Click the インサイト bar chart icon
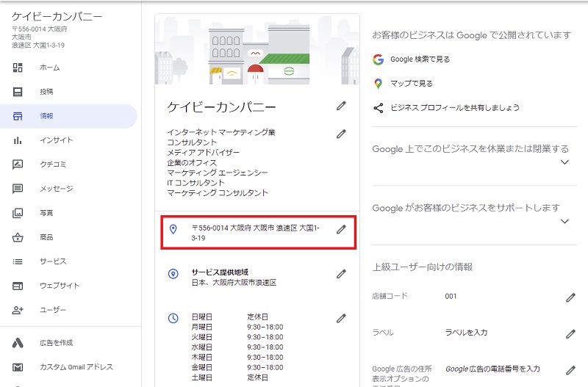This screenshot has height=387, width=588. 18,140
